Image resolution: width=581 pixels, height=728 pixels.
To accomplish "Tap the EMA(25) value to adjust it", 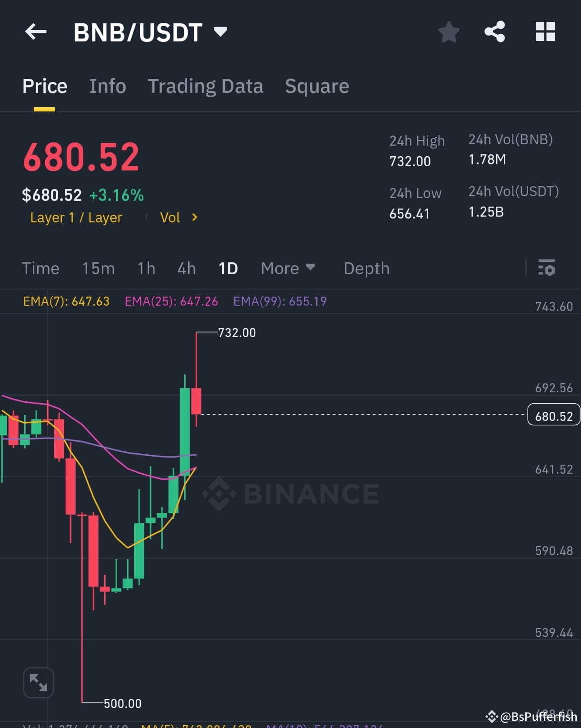I will [171, 301].
